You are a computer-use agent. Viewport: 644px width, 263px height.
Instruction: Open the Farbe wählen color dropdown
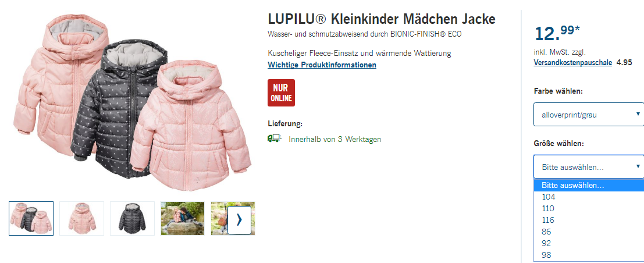589,114
